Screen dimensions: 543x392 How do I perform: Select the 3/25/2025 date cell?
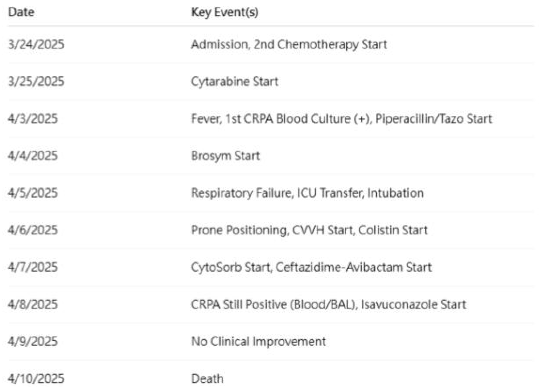[x=36, y=81]
